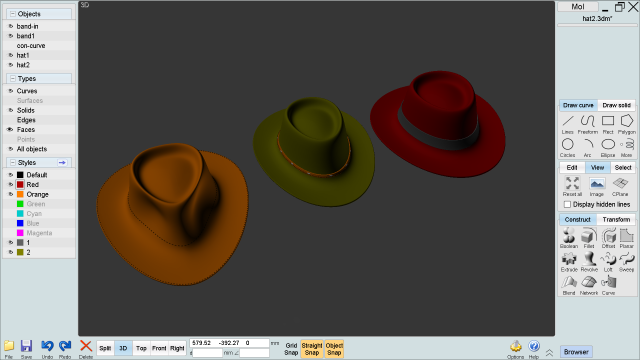Click the angle input field
This screenshot has width=640, height=360.
pyautogui.click(x=254, y=353)
